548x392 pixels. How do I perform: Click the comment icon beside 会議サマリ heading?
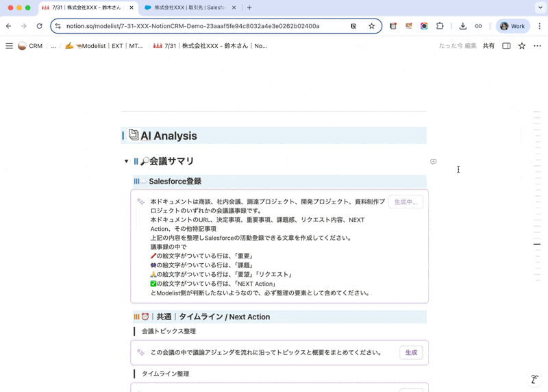(x=433, y=162)
